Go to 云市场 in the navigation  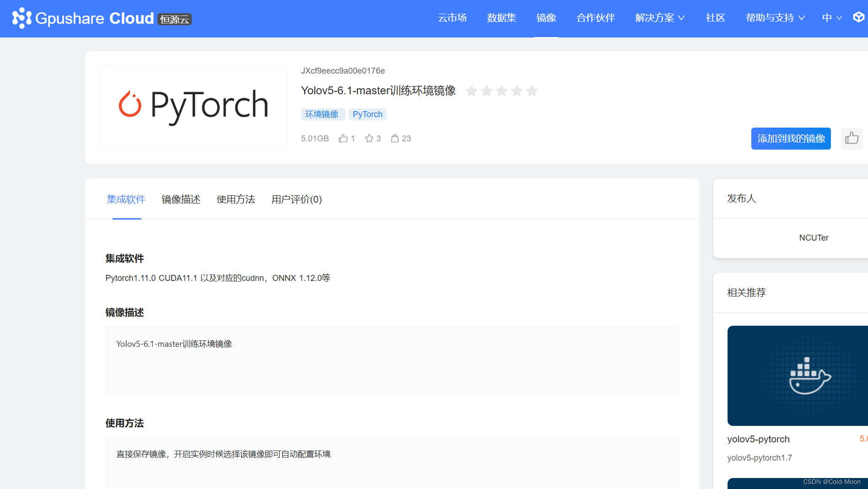point(452,18)
